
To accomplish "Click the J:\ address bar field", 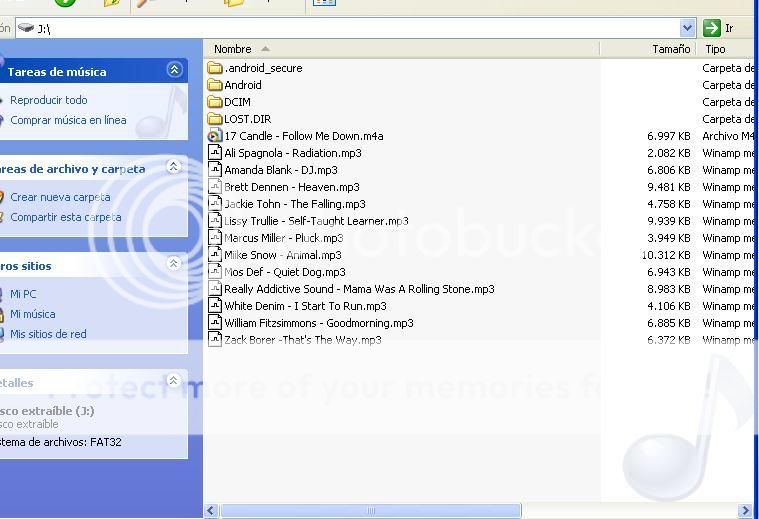I will pyautogui.click(x=350, y=28).
